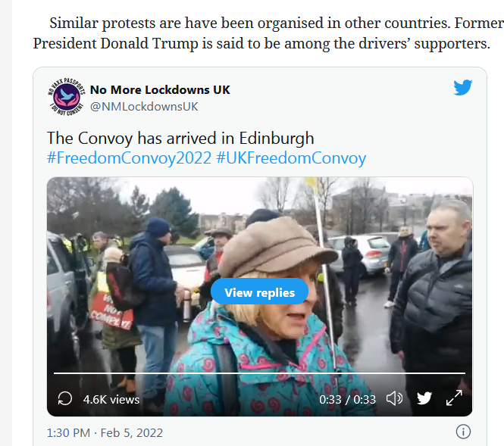Open the #FreedomConvoy2022 hashtag
This screenshot has width=504, height=446.
click(129, 158)
